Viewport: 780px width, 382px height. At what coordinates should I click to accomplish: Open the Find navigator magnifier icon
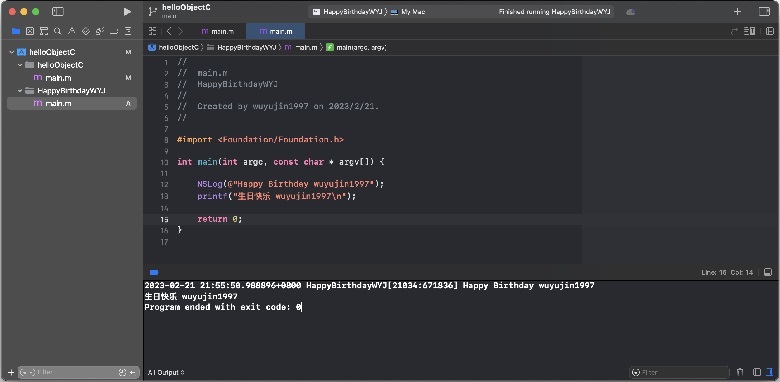pos(58,31)
